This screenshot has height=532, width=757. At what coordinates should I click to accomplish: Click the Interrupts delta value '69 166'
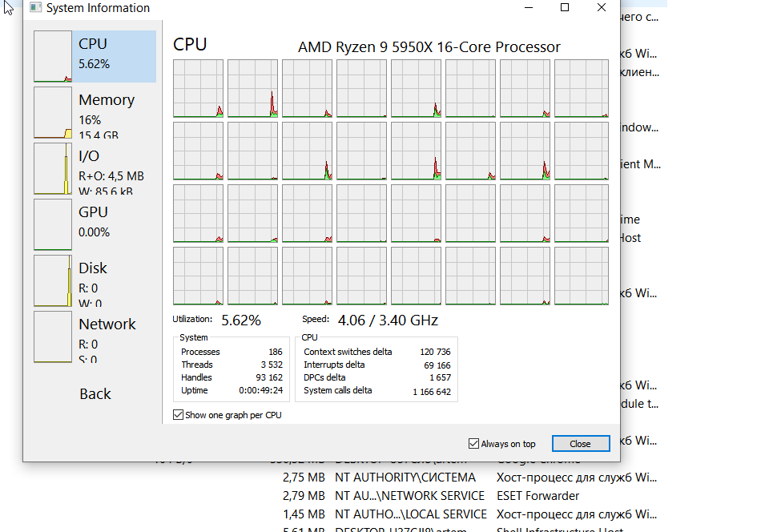pyautogui.click(x=437, y=365)
